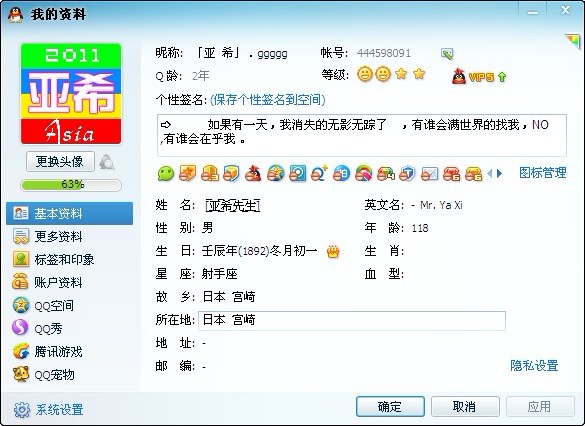
Task: Open 隐私设置 link
Action: coord(534,366)
